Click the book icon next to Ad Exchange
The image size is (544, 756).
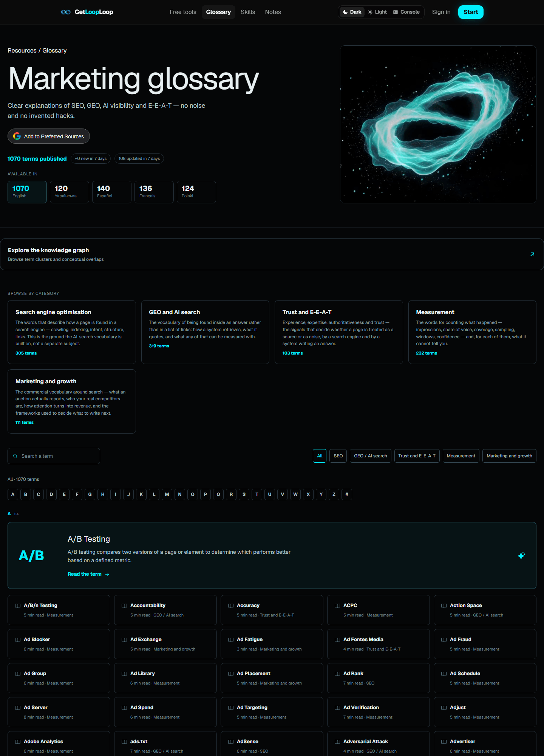click(x=124, y=640)
